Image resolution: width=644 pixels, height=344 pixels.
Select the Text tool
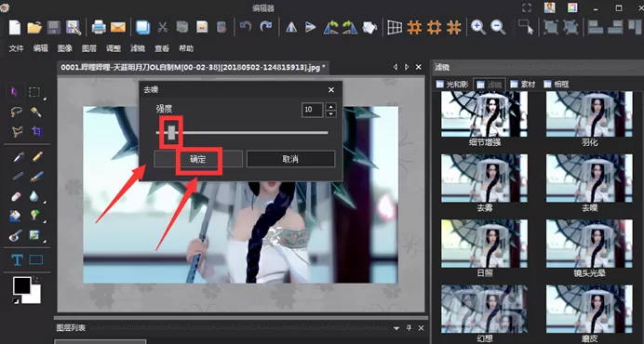(17, 259)
